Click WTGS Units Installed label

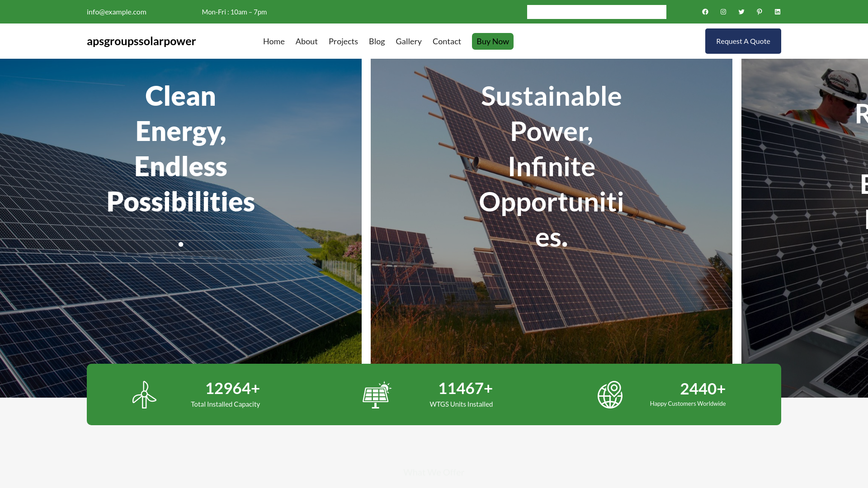click(461, 404)
